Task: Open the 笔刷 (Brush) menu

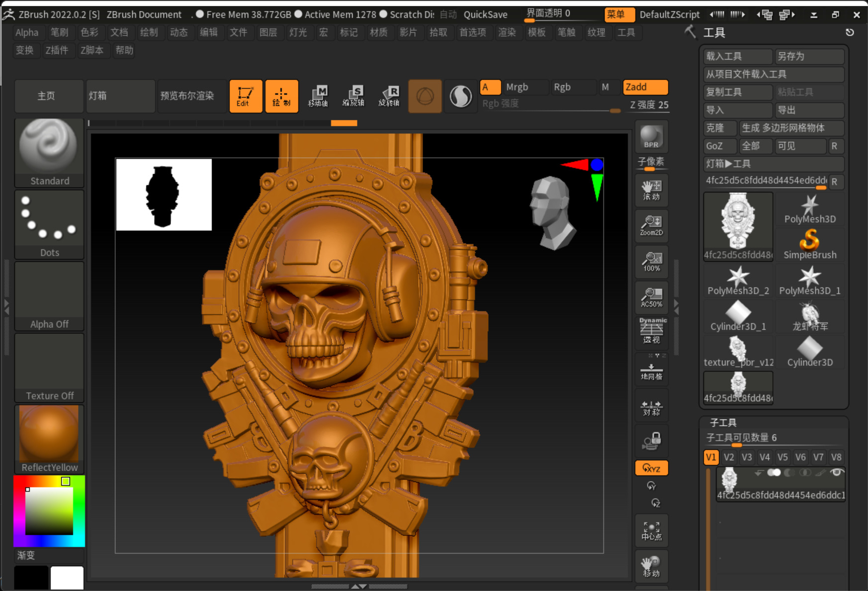Action: [60, 32]
